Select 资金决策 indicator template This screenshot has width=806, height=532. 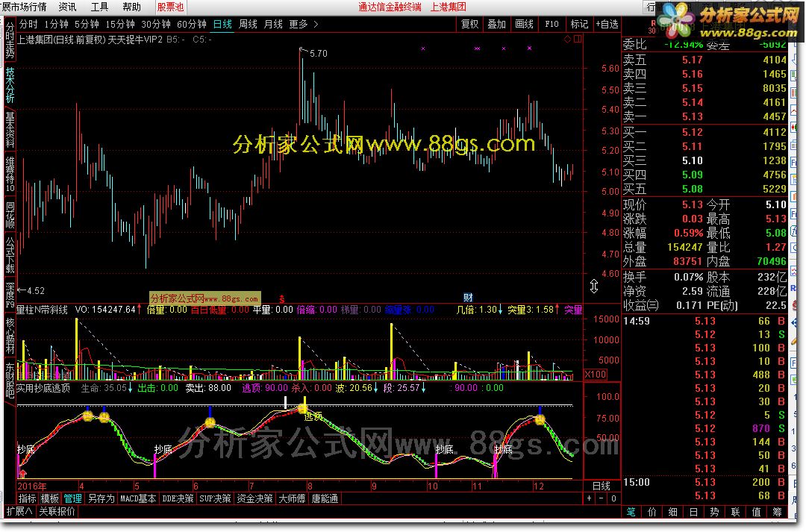tap(254, 498)
